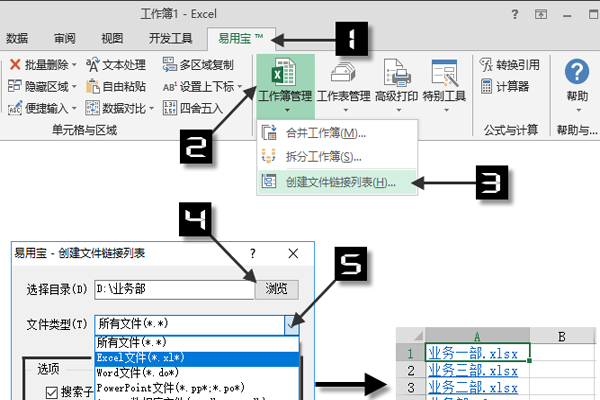Open the 文件类型 file type combo box arrow
The width and height of the screenshot is (600, 400).
coord(292,325)
